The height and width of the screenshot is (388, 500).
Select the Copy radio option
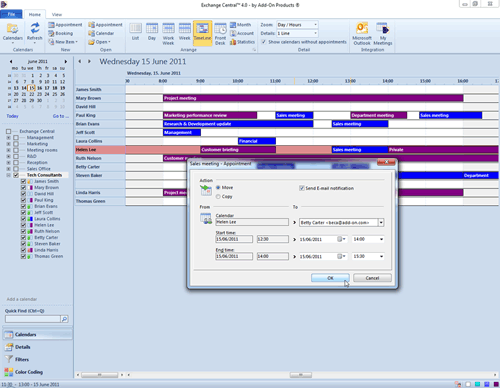tap(218, 197)
